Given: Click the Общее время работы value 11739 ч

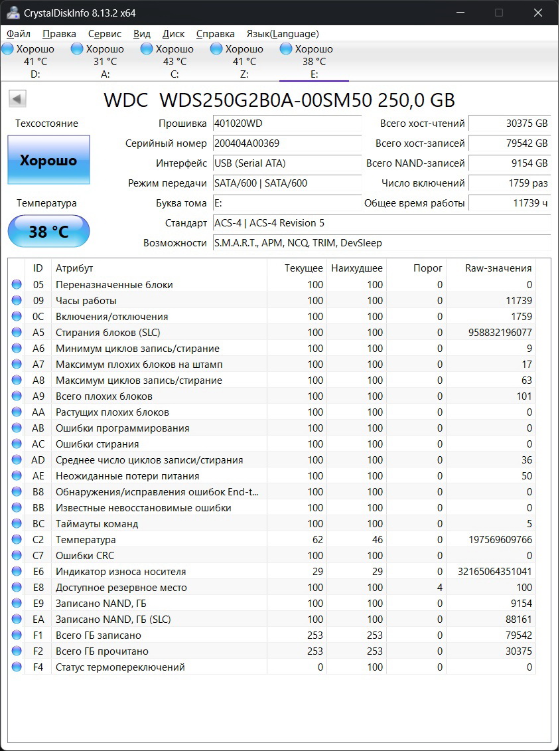Looking at the screenshot, I should [510, 203].
